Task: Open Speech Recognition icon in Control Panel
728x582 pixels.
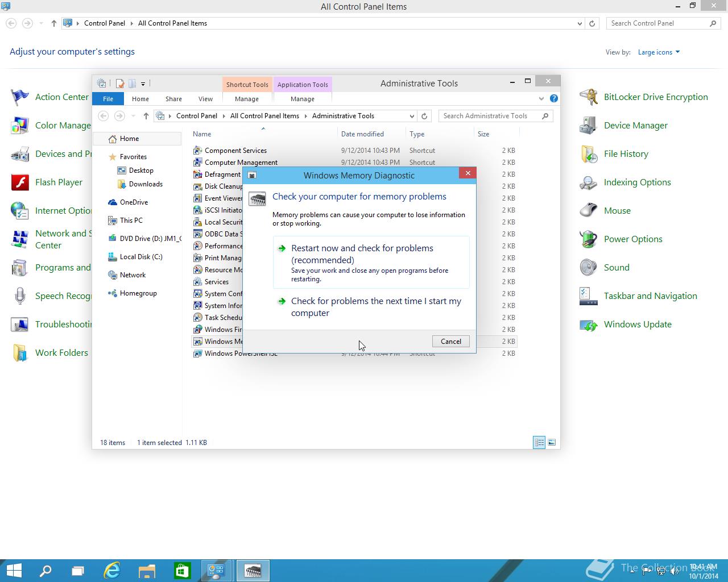Action: point(20,296)
